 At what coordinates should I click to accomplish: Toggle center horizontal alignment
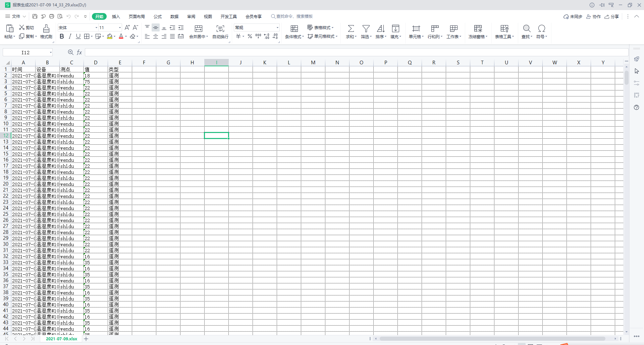click(x=156, y=36)
